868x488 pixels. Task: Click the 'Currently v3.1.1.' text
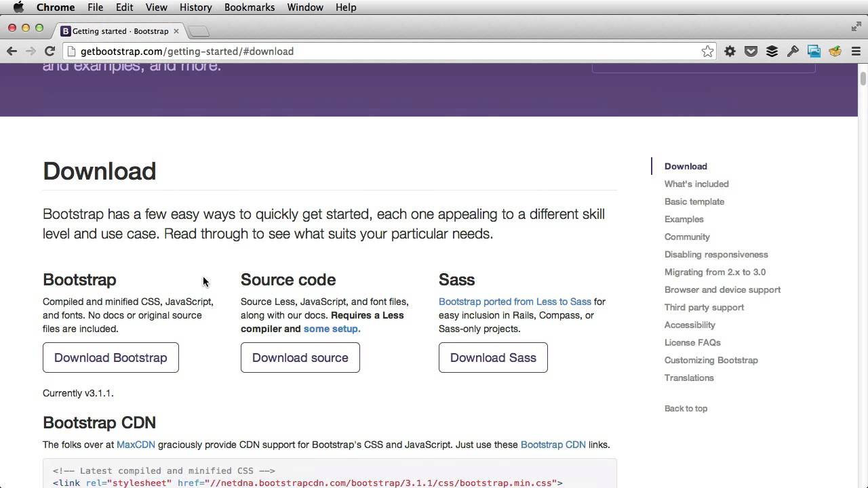point(78,393)
